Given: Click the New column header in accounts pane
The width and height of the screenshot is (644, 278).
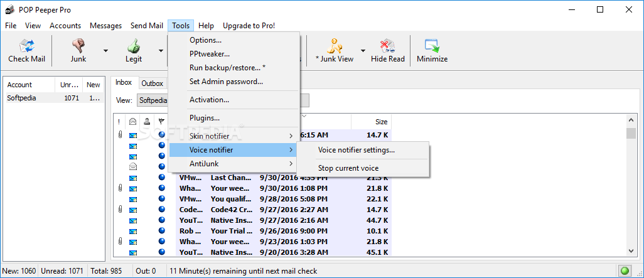Looking at the screenshot, I should coord(94,85).
